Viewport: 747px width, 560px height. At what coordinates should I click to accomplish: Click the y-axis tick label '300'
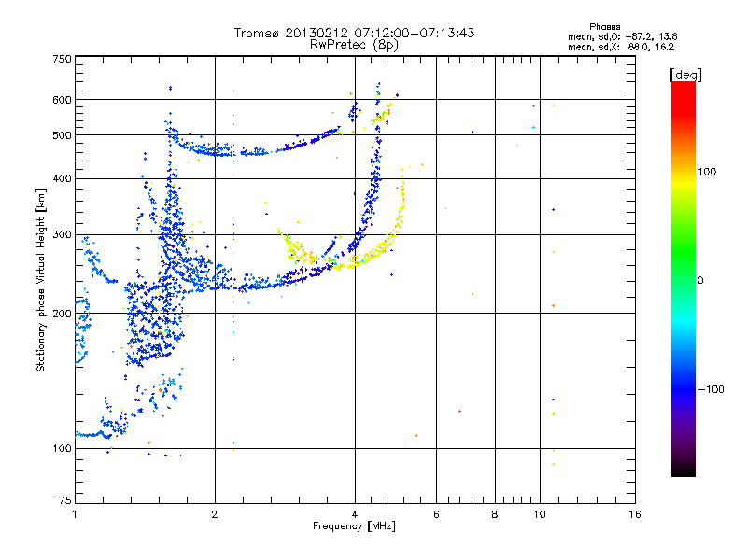tap(62, 235)
